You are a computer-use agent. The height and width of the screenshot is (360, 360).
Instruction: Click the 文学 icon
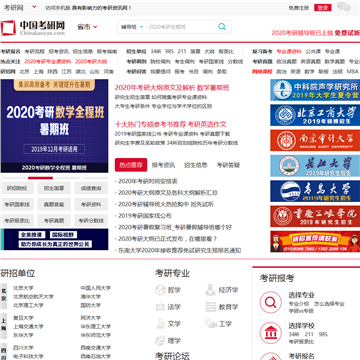click(160, 324)
